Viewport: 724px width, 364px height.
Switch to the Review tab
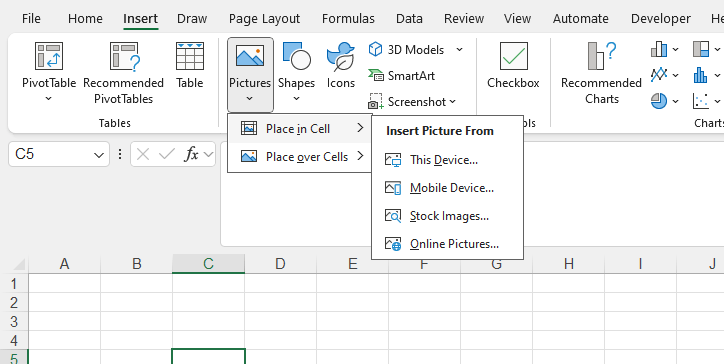tap(464, 18)
